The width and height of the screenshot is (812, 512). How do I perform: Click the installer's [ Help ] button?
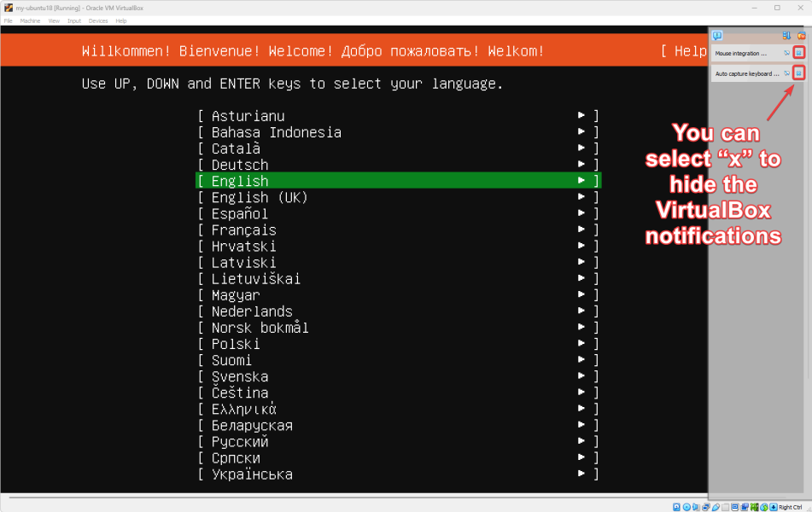pyautogui.click(x=685, y=50)
